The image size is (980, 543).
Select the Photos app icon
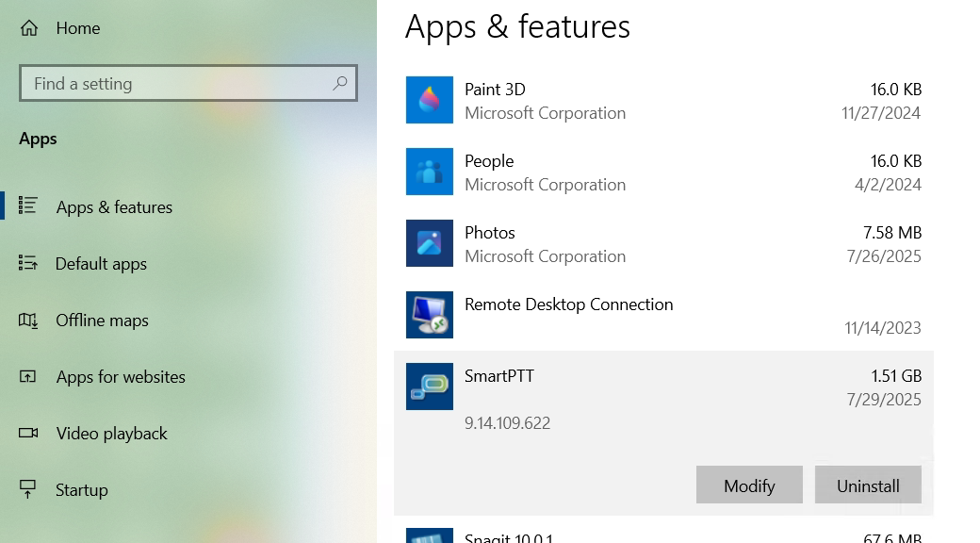click(x=430, y=243)
